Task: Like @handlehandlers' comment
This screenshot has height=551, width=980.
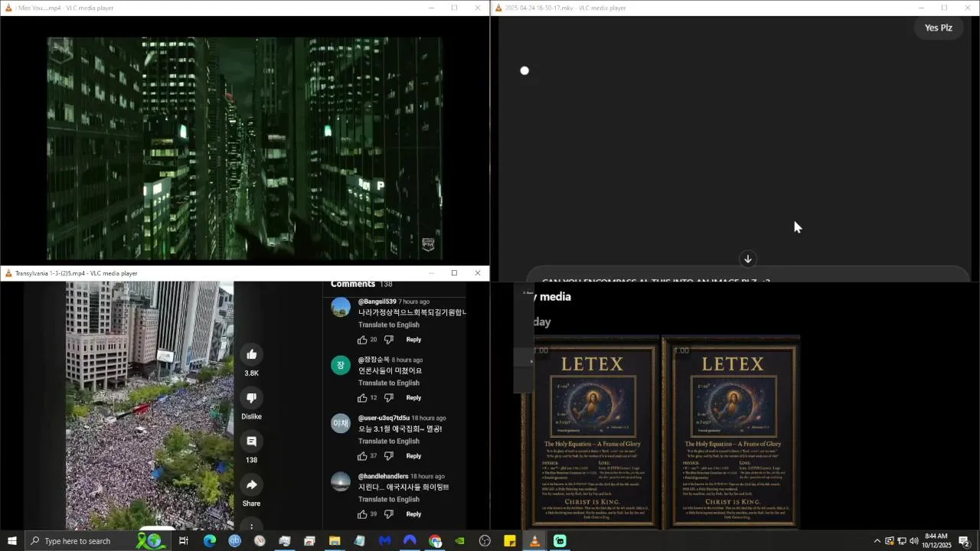Action: point(362,514)
